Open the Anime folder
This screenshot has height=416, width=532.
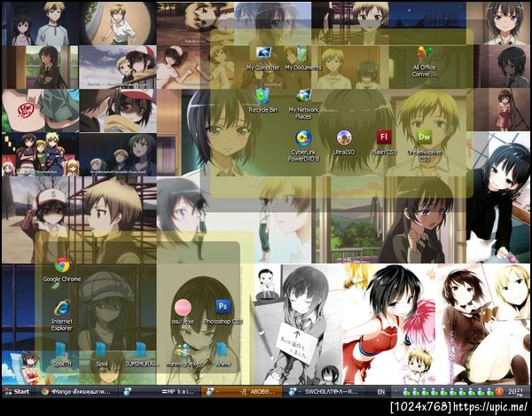pyautogui.click(x=223, y=354)
